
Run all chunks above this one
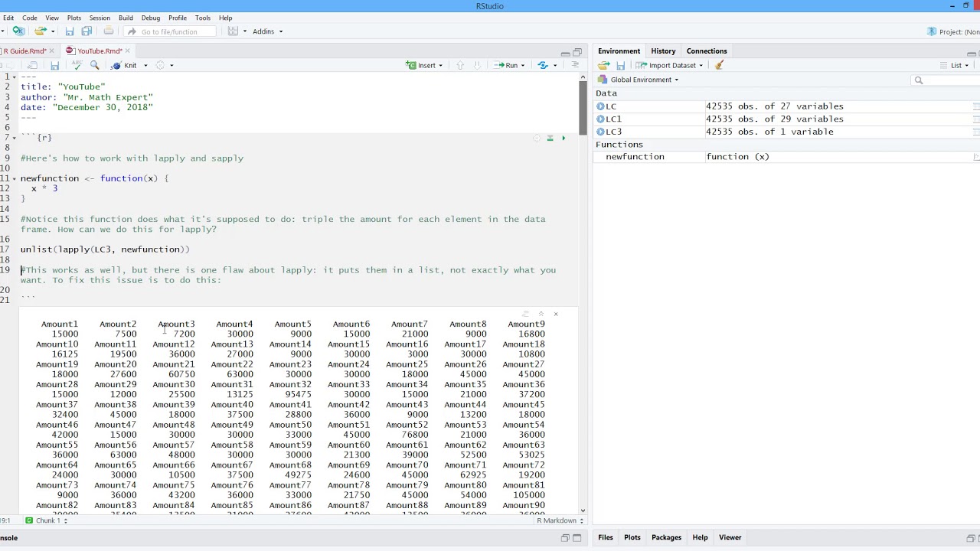(x=550, y=139)
